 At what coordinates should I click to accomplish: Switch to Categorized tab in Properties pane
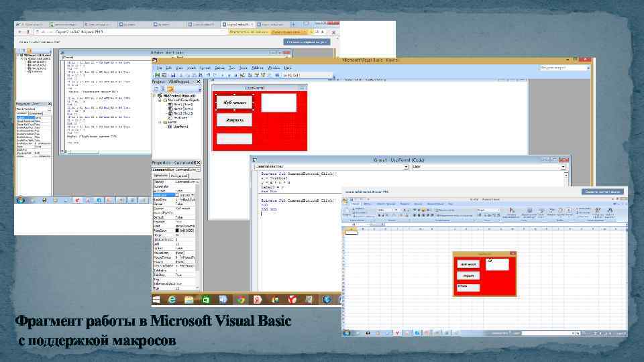179,175
